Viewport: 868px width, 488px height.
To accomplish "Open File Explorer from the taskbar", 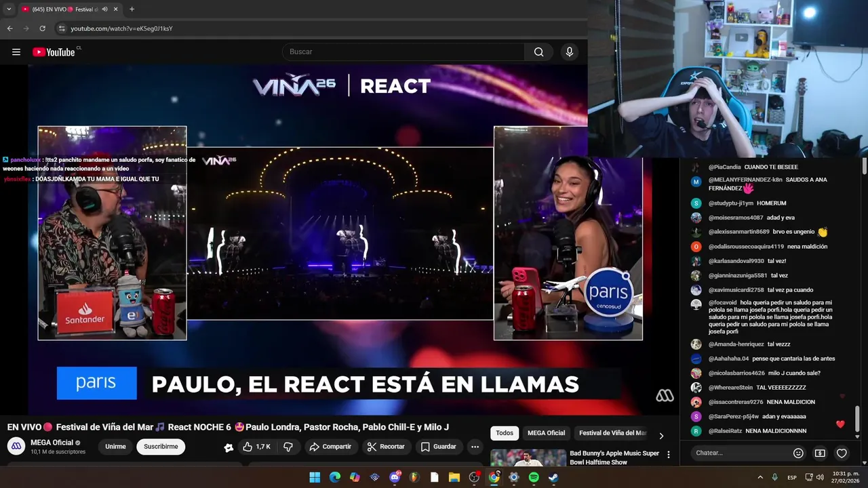I will 454,477.
